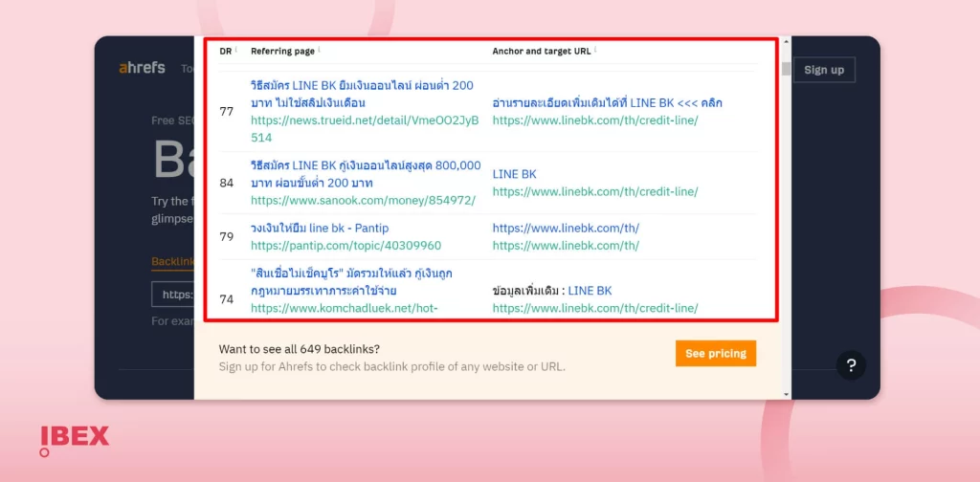The height and width of the screenshot is (482, 980).
Task: Click the info icon beside the Anchor and target URL header
Action: (595, 50)
